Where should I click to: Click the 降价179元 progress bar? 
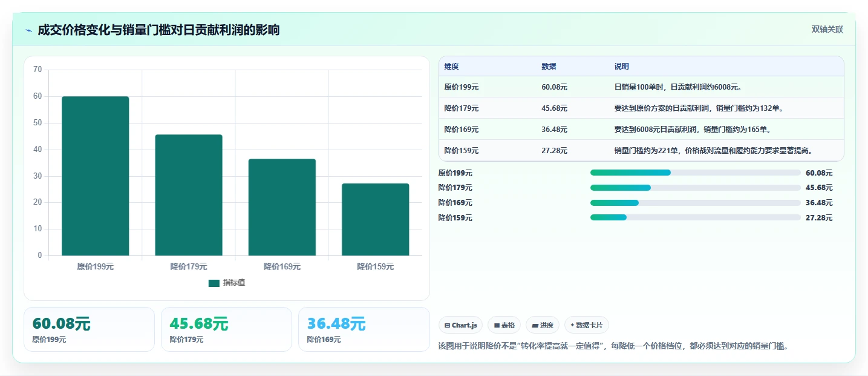(x=695, y=188)
